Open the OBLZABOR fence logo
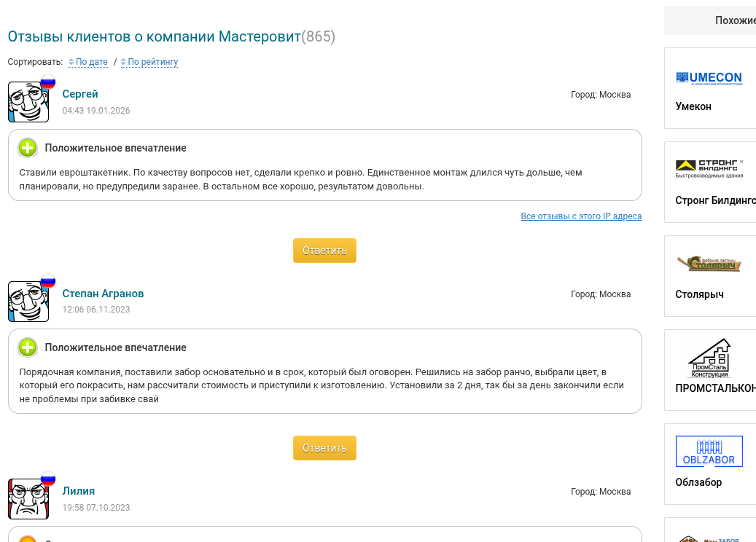 (x=709, y=452)
